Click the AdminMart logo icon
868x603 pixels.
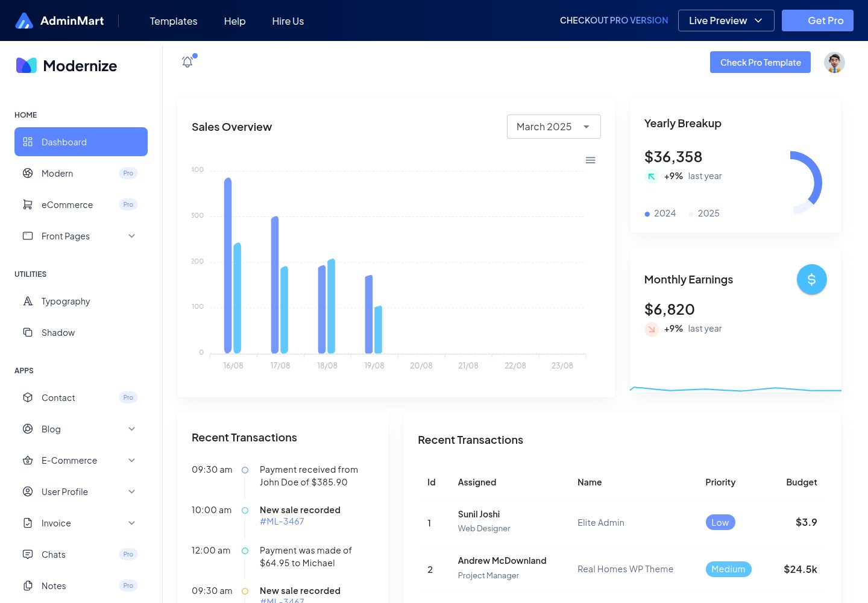24,21
